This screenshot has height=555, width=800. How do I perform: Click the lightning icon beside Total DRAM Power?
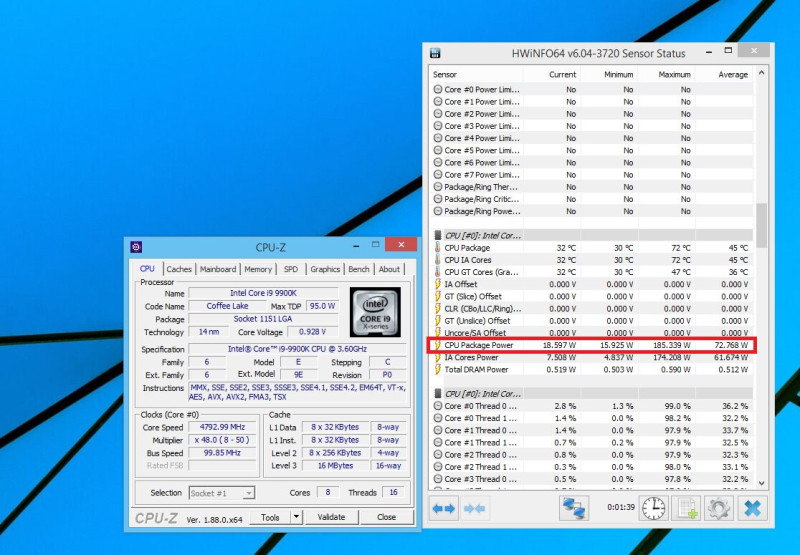pos(437,369)
